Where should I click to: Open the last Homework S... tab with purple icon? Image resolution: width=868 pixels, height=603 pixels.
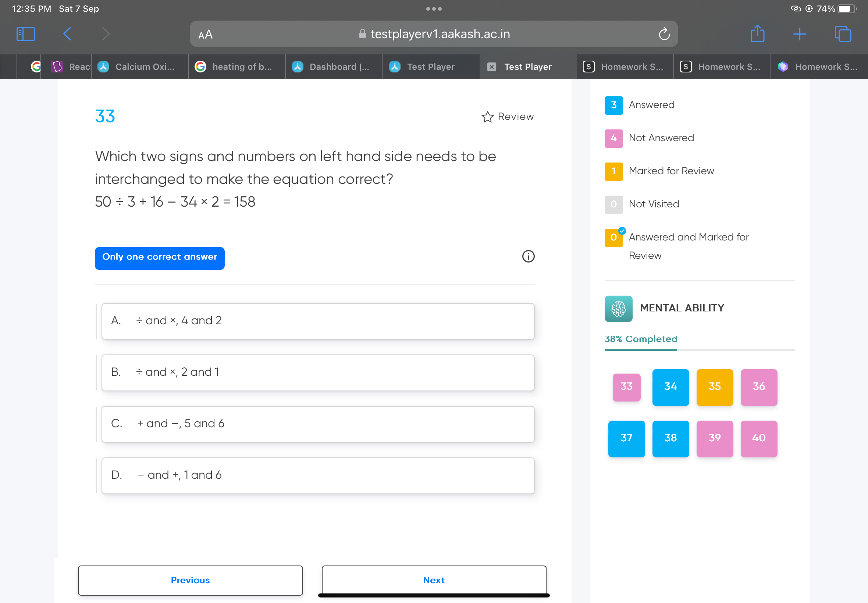point(819,67)
